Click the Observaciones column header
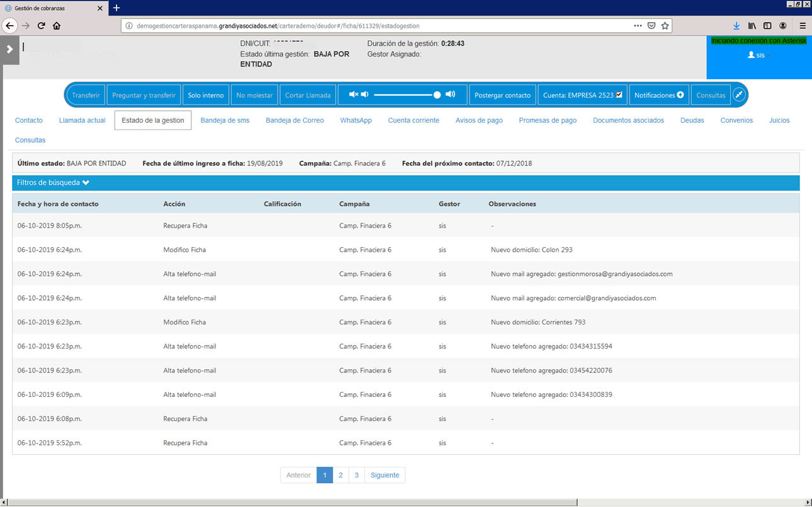Viewport: 812px width, 507px height. click(512, 204)
